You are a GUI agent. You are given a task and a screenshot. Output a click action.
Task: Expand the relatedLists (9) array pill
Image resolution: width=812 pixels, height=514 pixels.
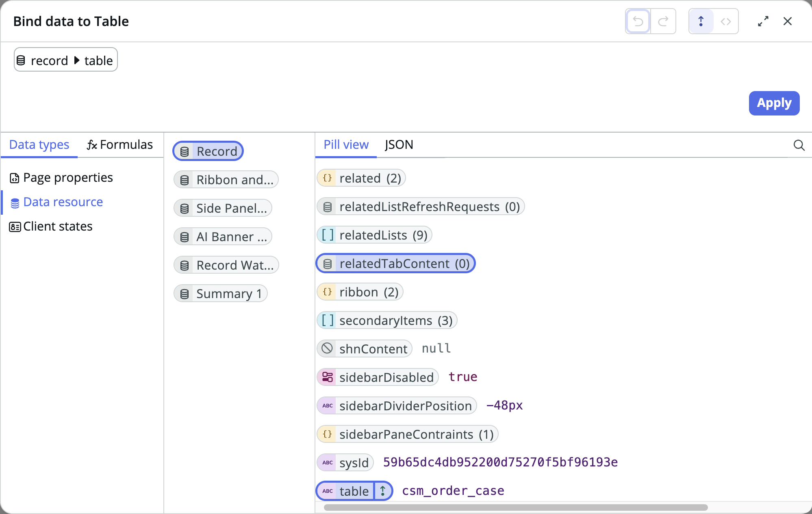[374, 235]
